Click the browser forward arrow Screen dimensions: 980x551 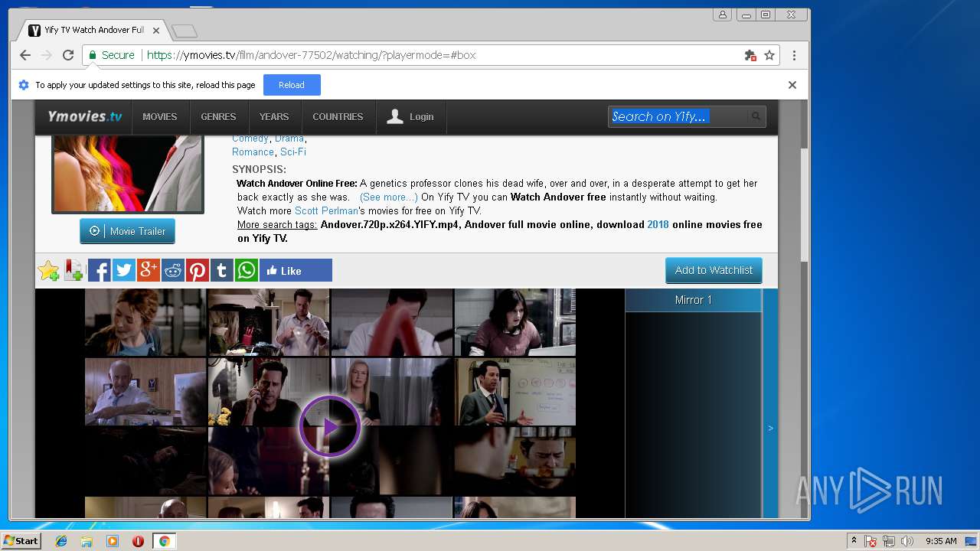coord(46,55)
